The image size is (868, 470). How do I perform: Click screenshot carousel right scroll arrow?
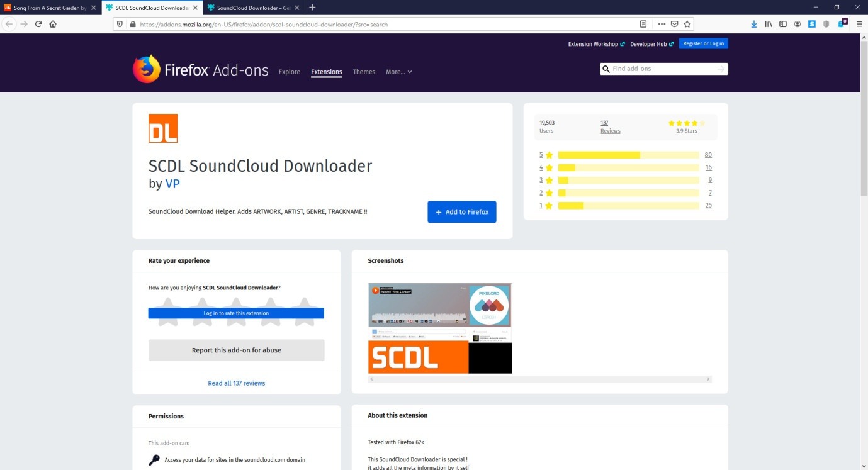pyautogui.click(x=708, y=379)
